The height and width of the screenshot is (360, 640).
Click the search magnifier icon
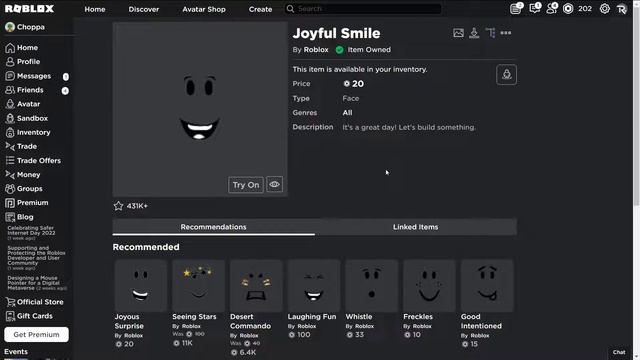[290, 9]
